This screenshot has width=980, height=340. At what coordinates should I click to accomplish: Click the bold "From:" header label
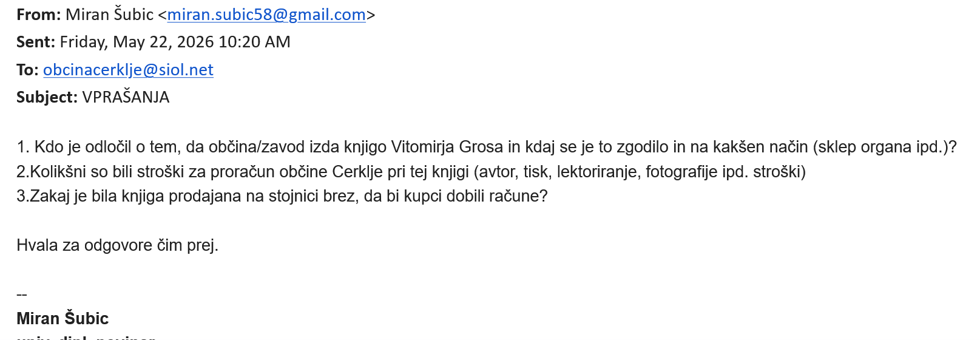click(38, 15)
